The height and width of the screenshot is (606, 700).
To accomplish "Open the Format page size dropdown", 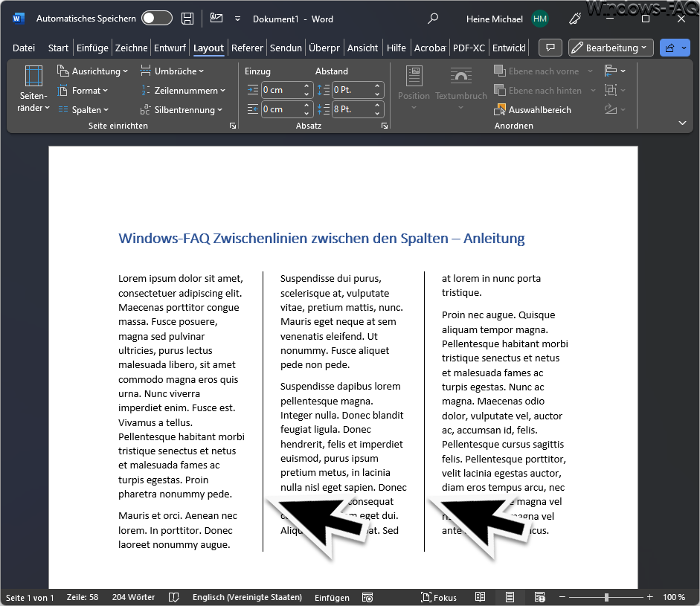I will 83,91.
